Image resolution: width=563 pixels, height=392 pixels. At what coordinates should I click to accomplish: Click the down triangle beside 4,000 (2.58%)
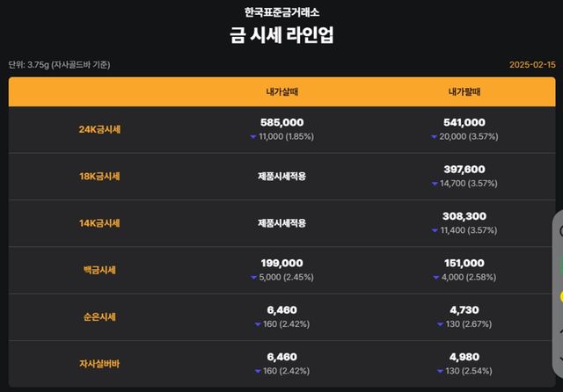click(x=435, y=277)
